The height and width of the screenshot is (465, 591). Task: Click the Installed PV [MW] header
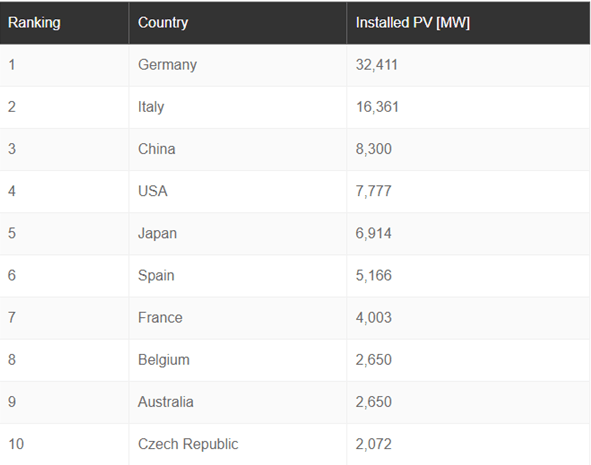[x=468, y=23]
